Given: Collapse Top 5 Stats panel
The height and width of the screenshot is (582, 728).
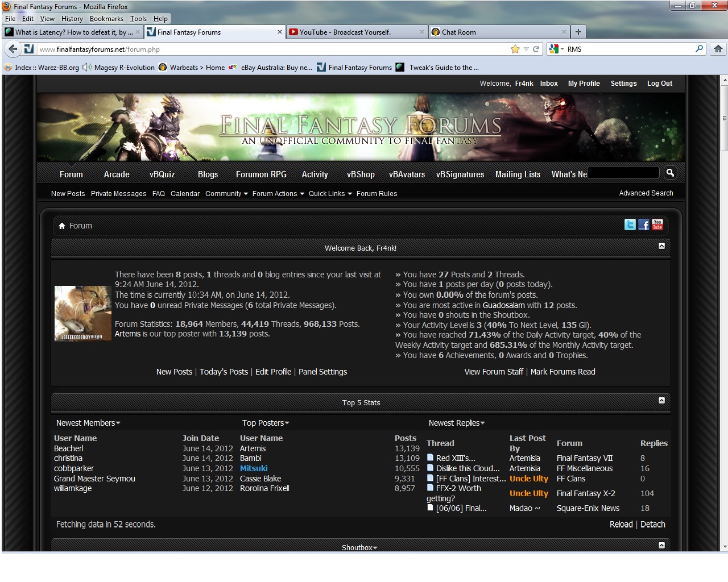Looking at the screenshot, I should 661,401.
